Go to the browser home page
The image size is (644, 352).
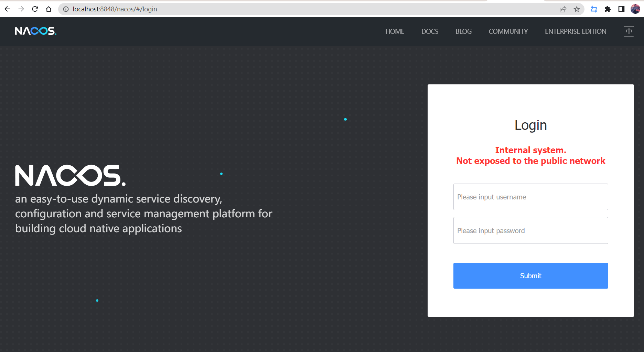(49, 9)
